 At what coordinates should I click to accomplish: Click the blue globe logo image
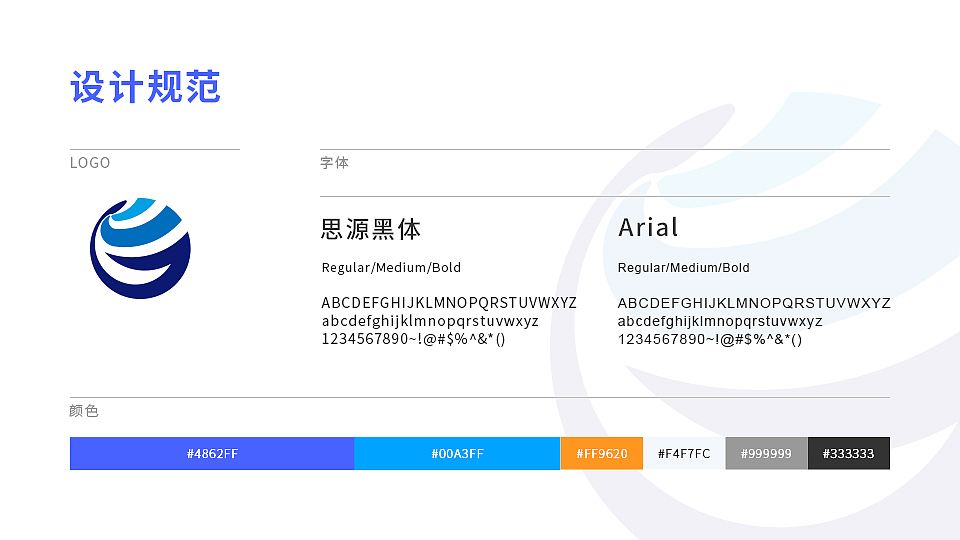140,248
